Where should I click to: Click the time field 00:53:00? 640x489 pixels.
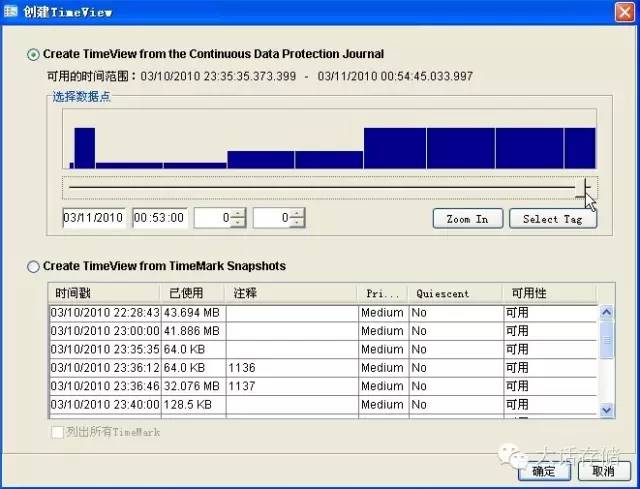coord(160,218)
